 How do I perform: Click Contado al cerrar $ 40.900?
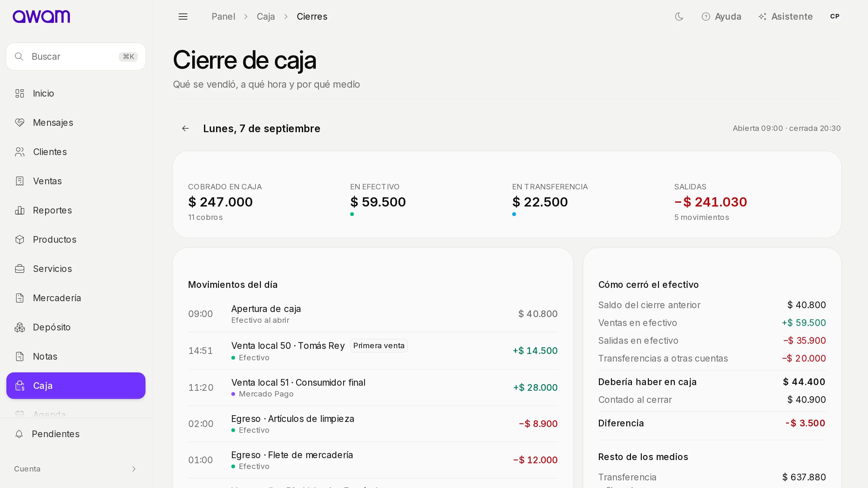coord(712,400)
